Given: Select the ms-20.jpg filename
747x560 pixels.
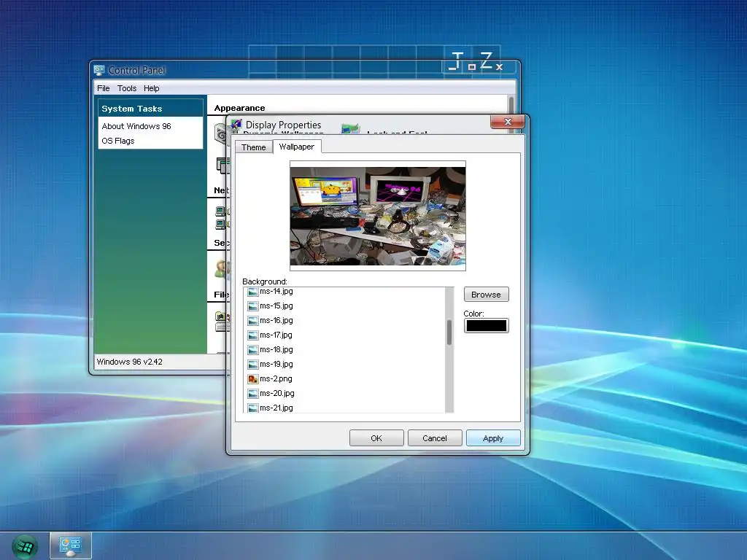Looking at the screenshot, I should [276, 393].
